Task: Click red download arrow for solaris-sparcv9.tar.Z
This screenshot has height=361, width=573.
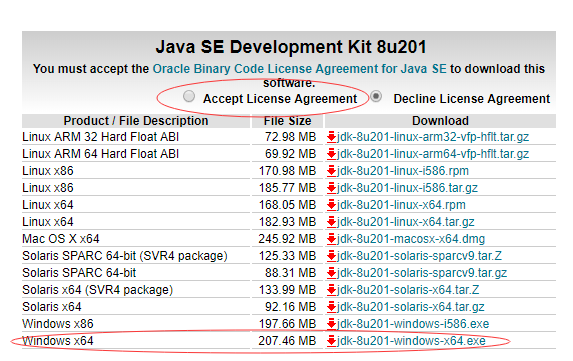Action: 331,256
